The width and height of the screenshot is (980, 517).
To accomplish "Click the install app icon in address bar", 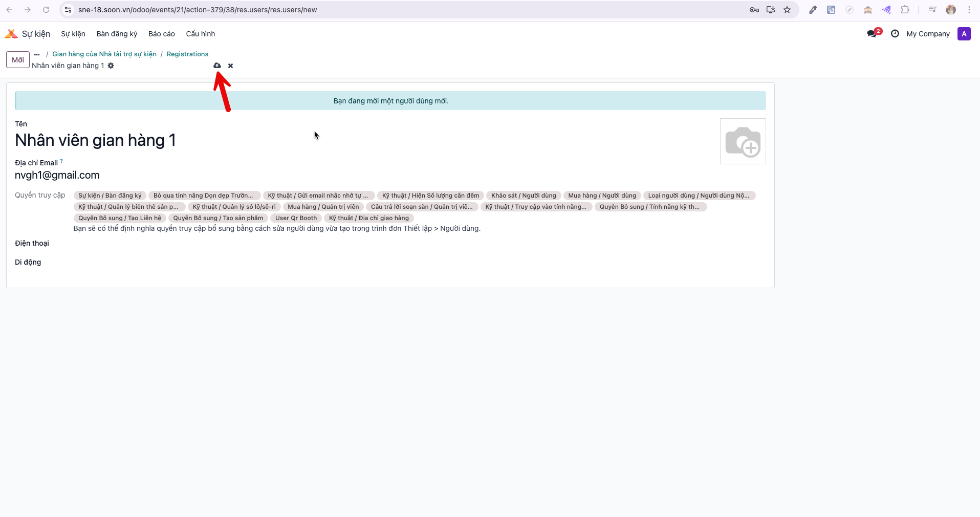I will point(770,10).
